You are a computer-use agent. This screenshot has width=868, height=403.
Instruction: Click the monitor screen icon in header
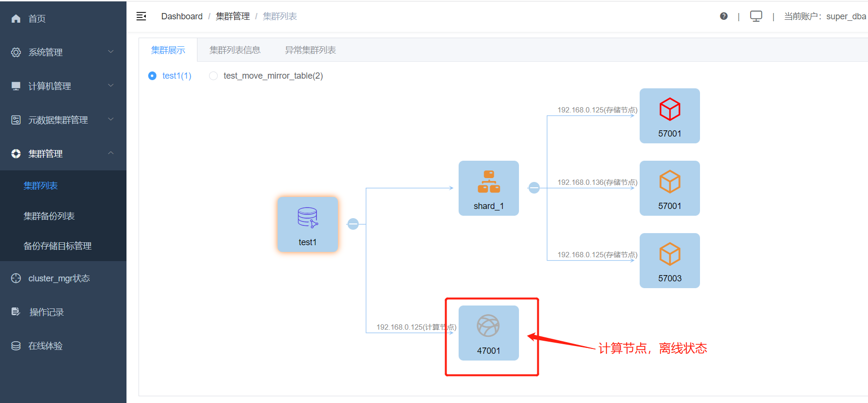point(756,16)
